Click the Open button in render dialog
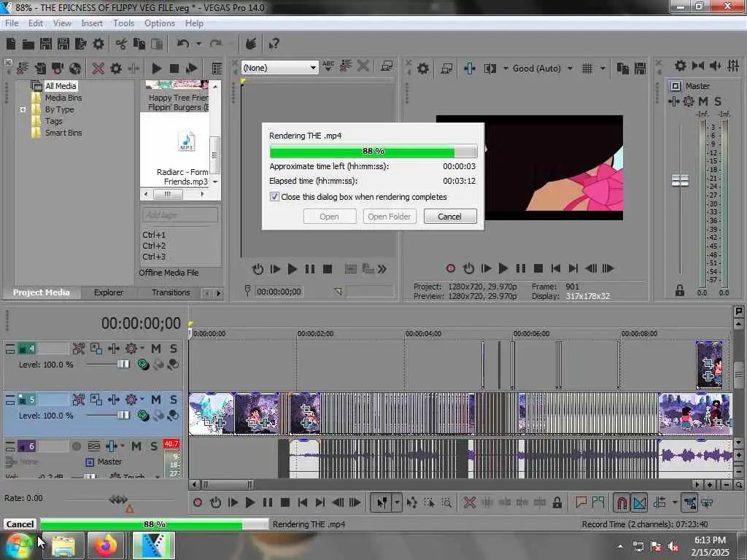The image size is (747, 560). click(x=329, y=217)
